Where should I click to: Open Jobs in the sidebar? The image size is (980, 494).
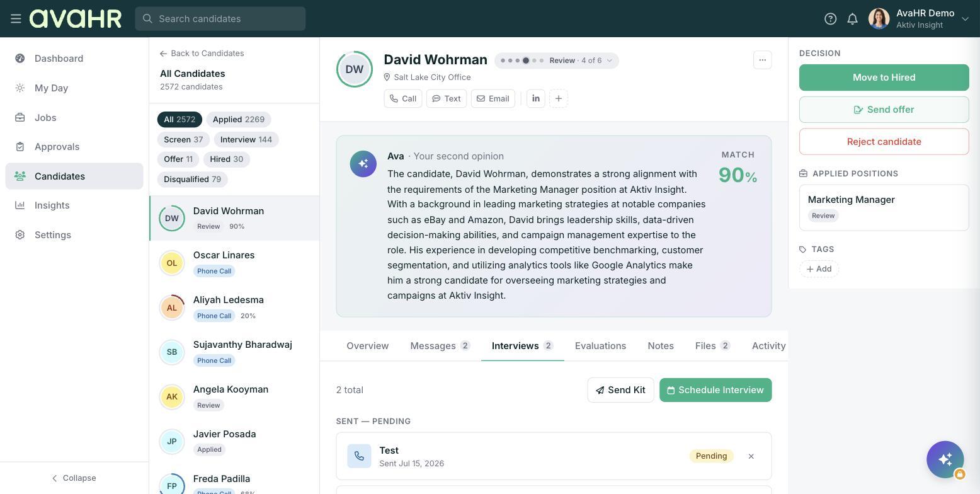coord(74,118)
